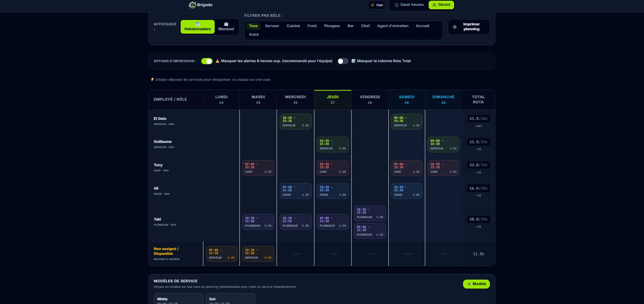This screenshot has height=304, width=644.
Task: Open Saisir heures clock button
Action: [x=409, y=5]
